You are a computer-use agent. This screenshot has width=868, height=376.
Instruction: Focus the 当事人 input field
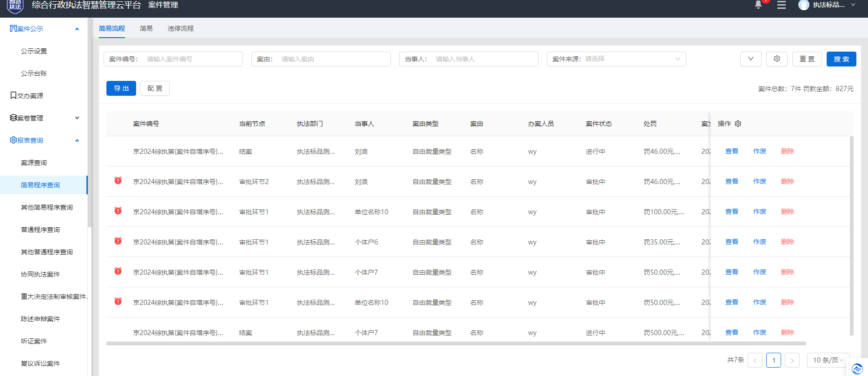coord(469,59)
